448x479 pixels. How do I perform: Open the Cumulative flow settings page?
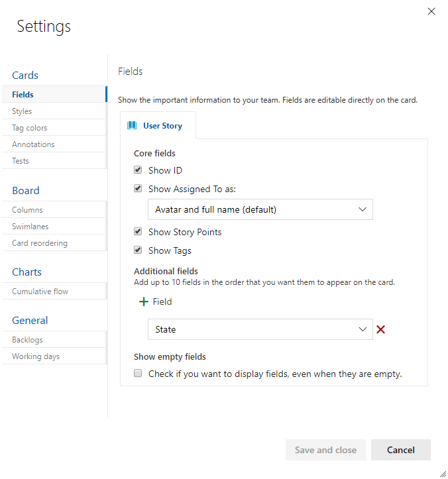point(54,291)
